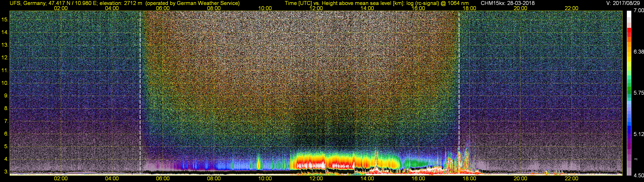
Task: Click the 16:00 label on the top time axis
Action: tap(418, 8)
